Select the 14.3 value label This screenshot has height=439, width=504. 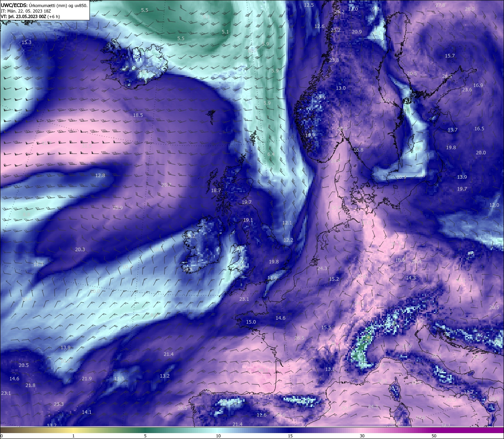point(411,278)
